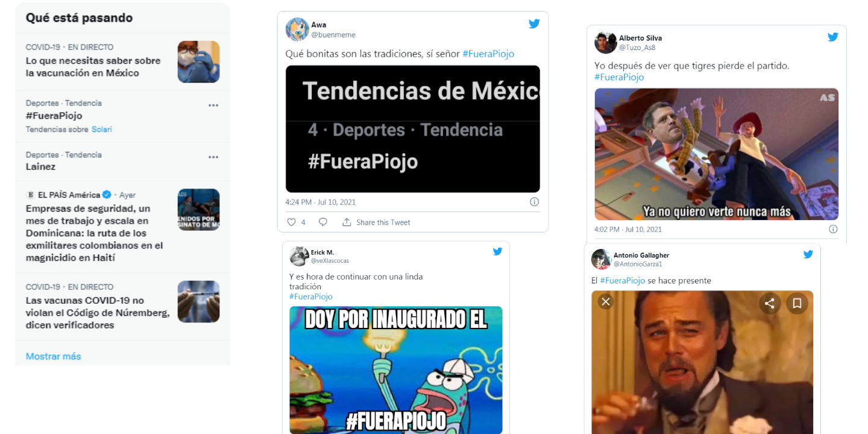The width and height of the screenshot is (868, 434).
Task: Click Twitter bird icon on Awa's tweet
Action: (534, 24)
